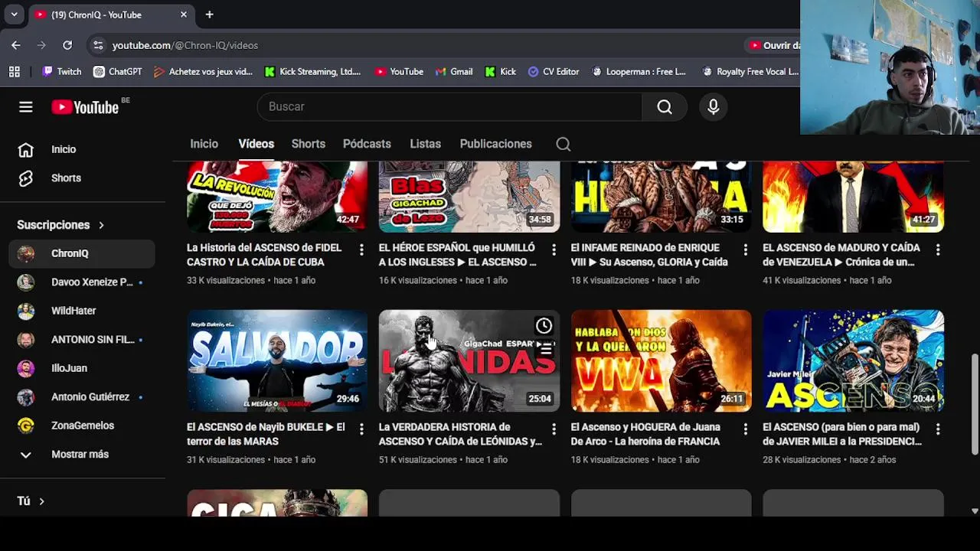Open YouTube bookmark in bookmarks bar
The image size is (980, 551).
(399, 71)
